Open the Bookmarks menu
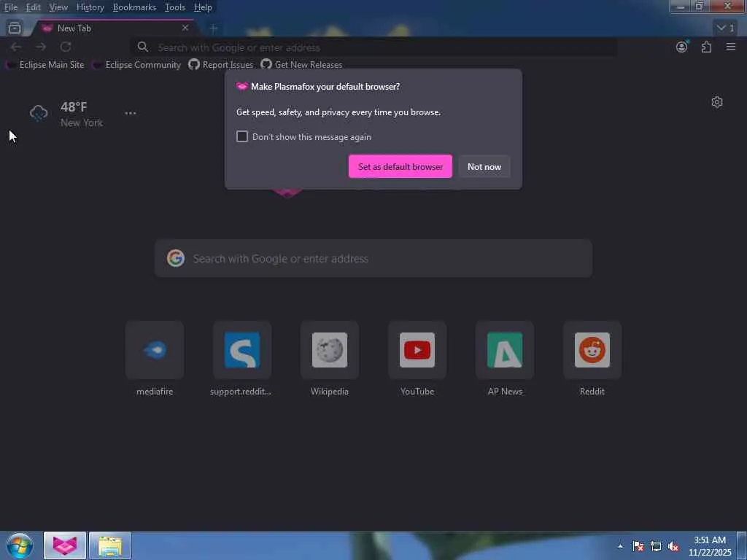This screenshot has height=560, width=747. 134,7
